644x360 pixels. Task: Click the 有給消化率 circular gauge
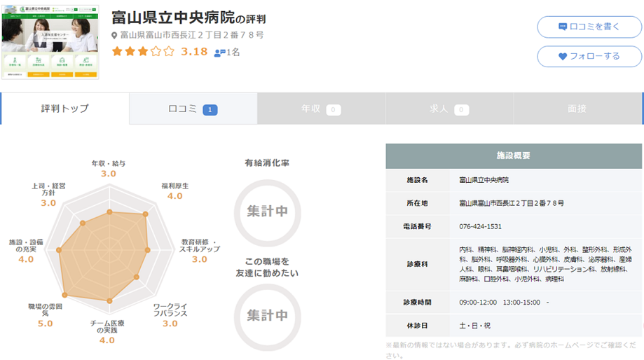[x=267, y=212]
